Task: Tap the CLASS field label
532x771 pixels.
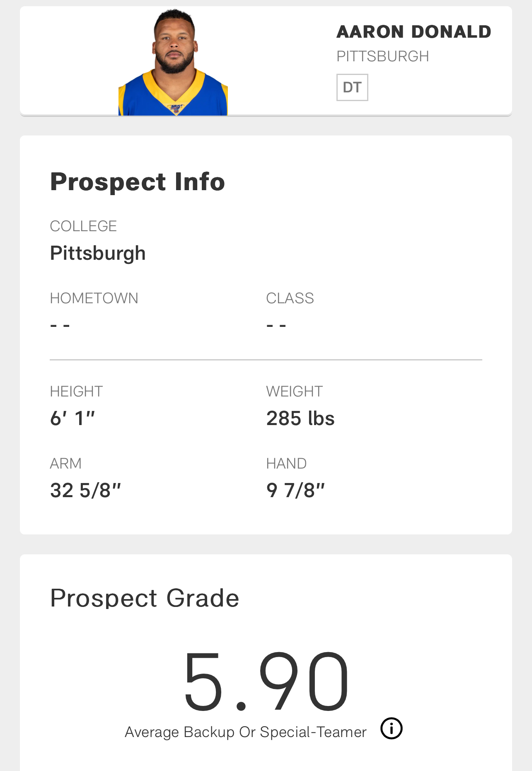Action: [290, 298]
